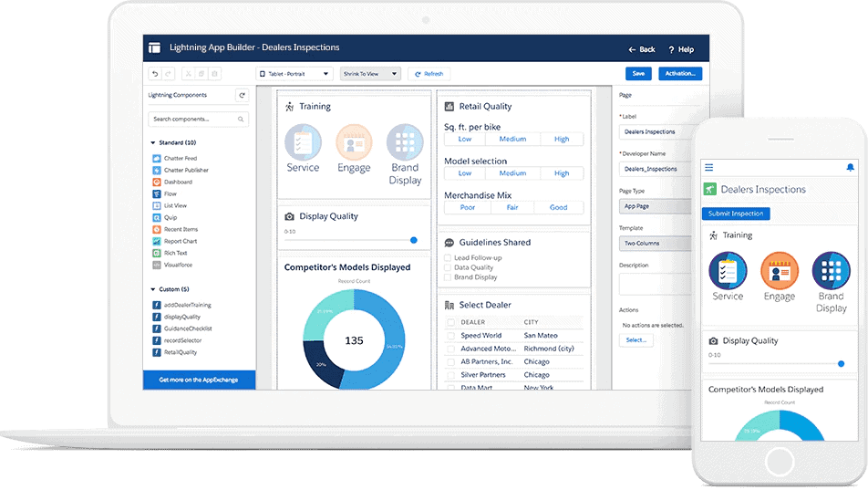
Task: Select Medium for Sq. ft. per bike
Action: [x=512, y=139]
